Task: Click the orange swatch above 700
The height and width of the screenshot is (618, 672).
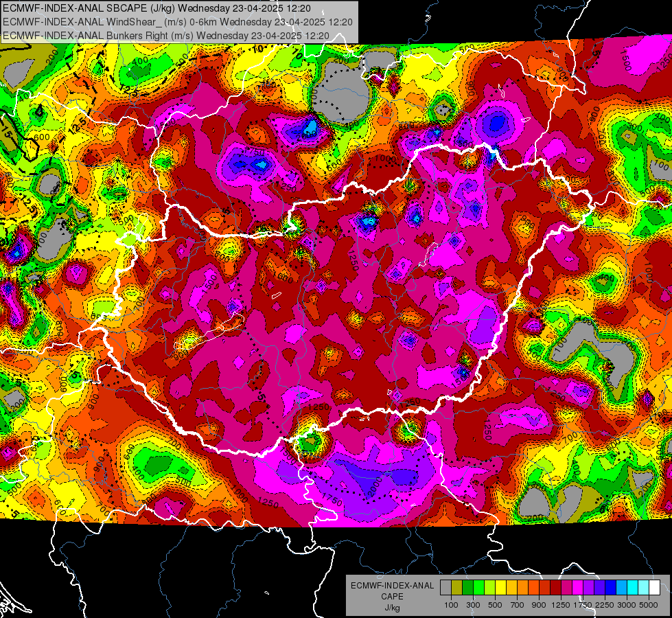Action: tap(522, 588)
